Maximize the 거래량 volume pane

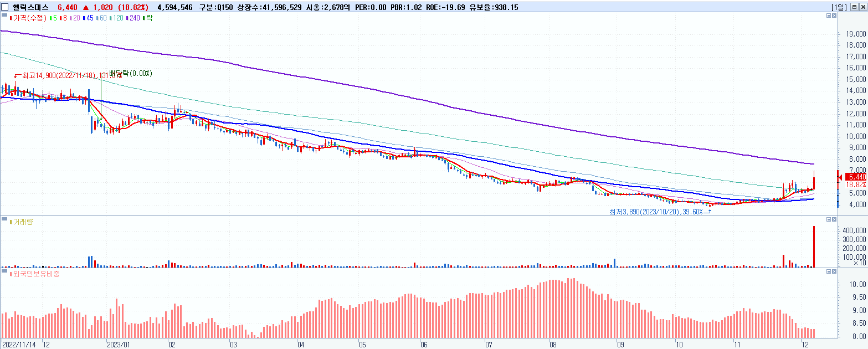click(829, 219)
